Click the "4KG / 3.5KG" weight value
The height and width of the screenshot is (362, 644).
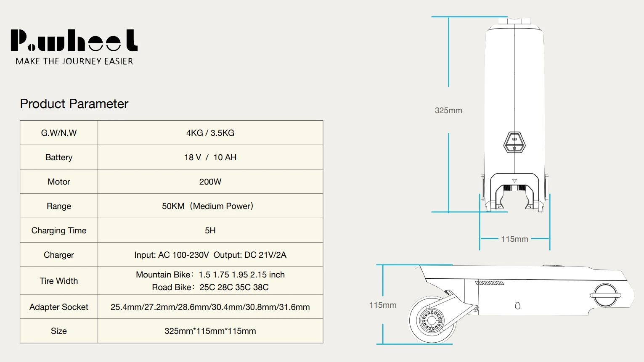pos(210,133)
